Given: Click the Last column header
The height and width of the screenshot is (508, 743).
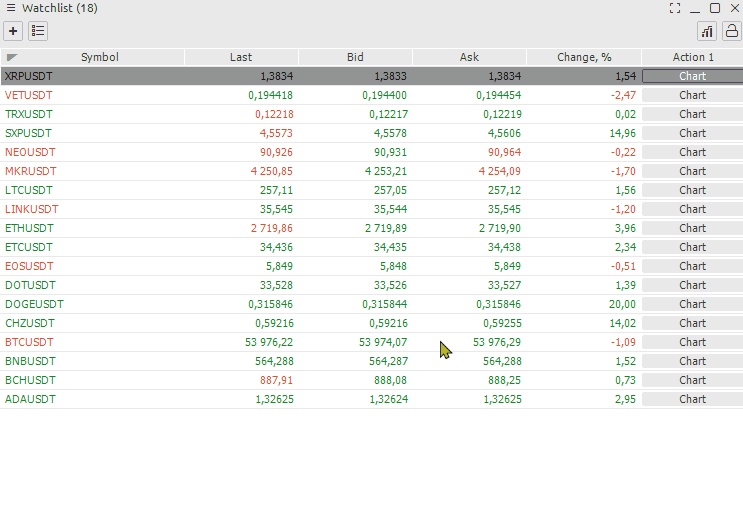Looking at the screenshot, I should click(x=241, y=57).
